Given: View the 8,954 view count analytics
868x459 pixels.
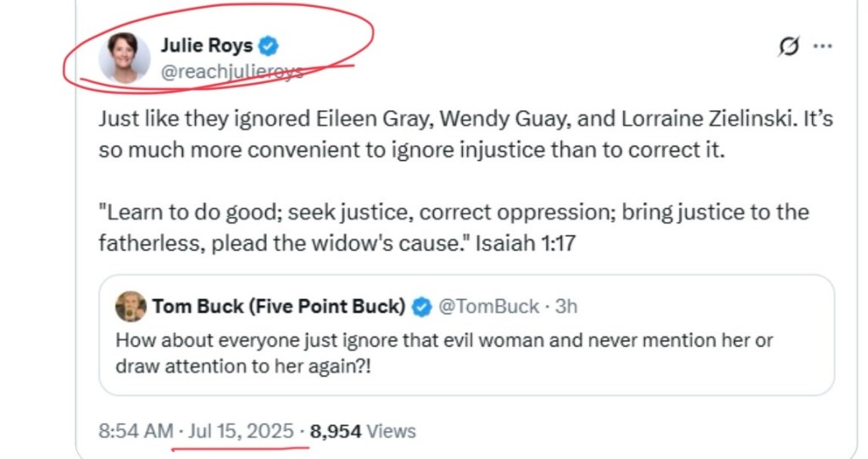Looking at the screenshot, I should point(336,431).
